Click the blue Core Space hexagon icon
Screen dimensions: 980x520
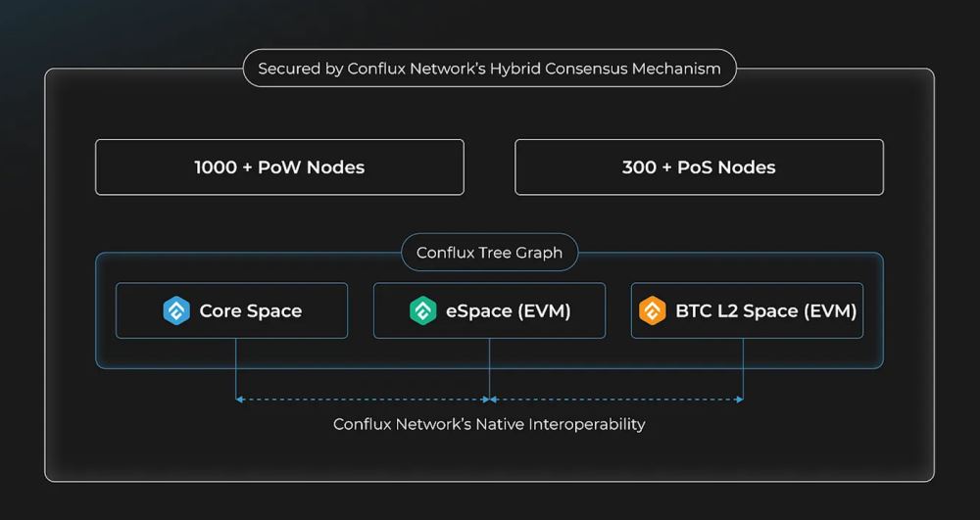click(x=176, y=311)
